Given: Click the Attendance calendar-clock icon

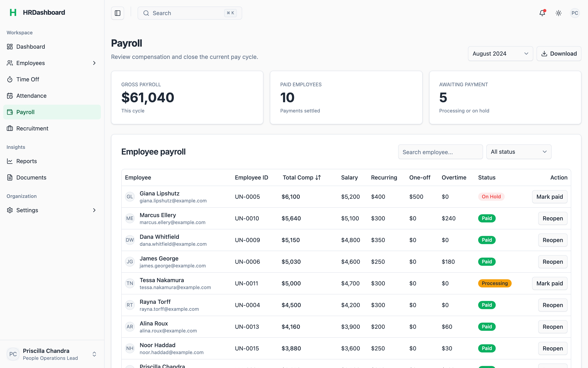Looking at the screenshot, I should pos(10,96).
